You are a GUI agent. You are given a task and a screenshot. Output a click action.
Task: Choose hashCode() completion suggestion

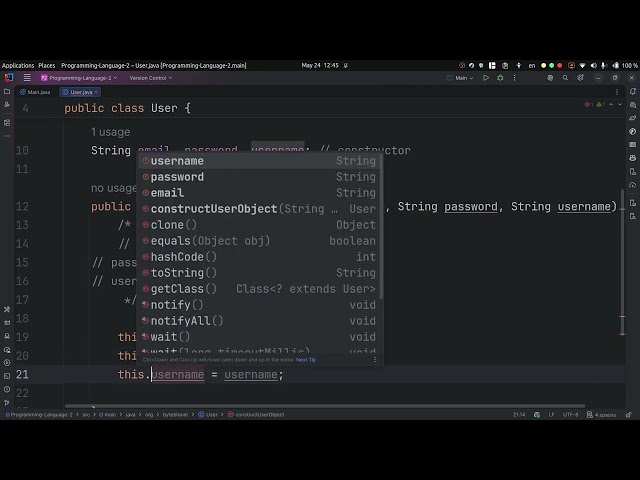tap(259, 257)
